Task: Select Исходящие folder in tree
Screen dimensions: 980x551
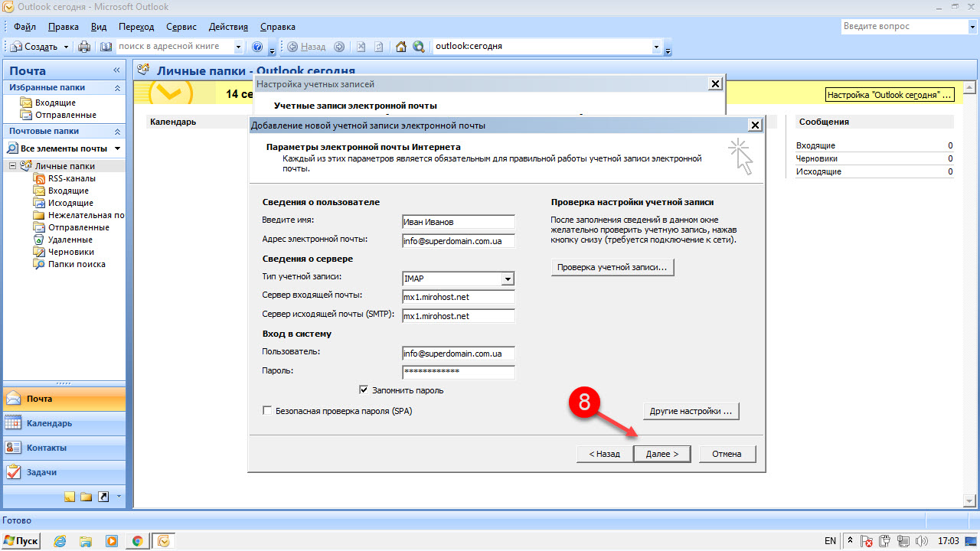Action: pyautogui.click(x=70, y=203)
